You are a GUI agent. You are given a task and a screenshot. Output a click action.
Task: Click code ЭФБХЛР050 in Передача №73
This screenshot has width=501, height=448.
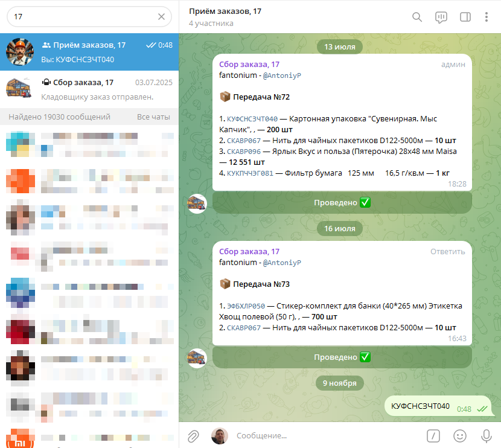click(246, 306)
